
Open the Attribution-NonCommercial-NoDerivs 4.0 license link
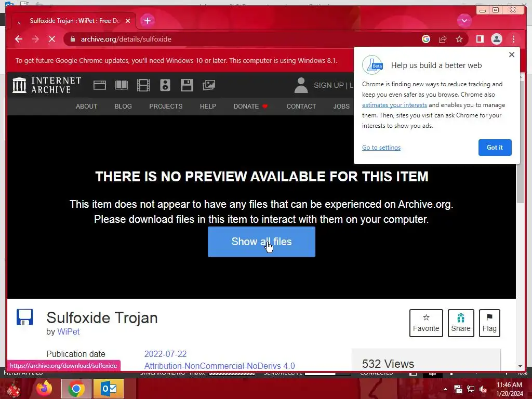(220, 366)
